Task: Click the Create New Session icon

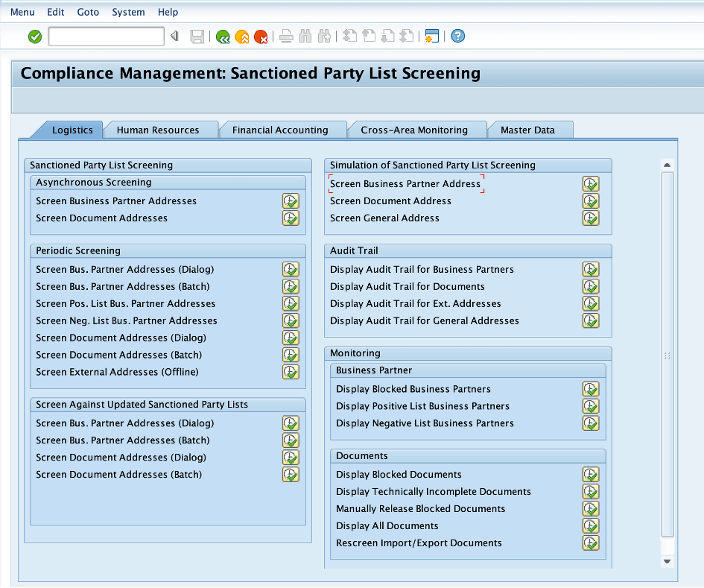Action: click(432, 37)
